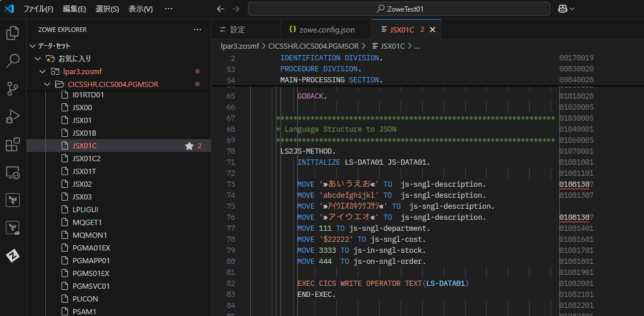The height and width of the screenshot is (316, 644).
Task: Go back using the left arrow
Action: pyautogui.click(x=220, y=9)
